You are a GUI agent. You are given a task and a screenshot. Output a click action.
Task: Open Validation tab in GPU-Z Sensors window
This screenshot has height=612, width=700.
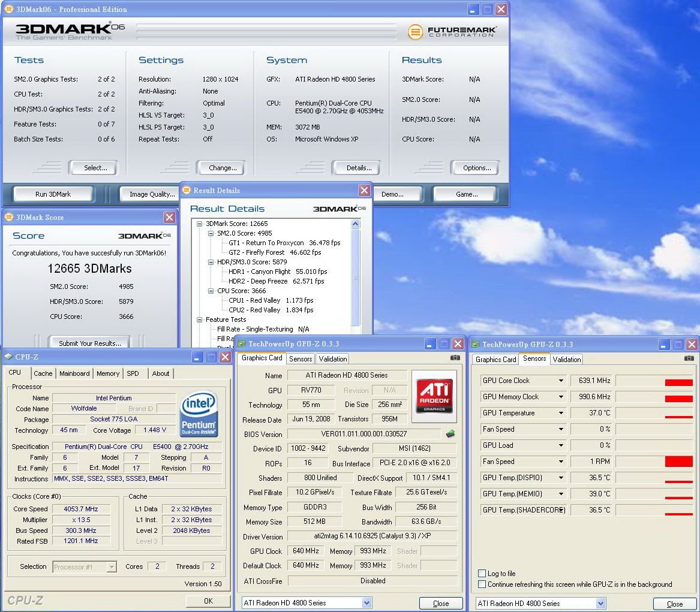pyautogui.click(x=566, y=359)
